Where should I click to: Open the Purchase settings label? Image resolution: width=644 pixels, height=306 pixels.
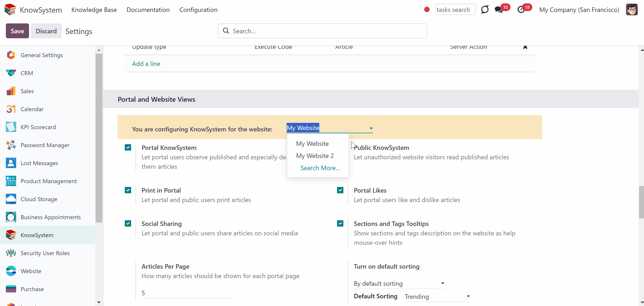tap(32, 289)
